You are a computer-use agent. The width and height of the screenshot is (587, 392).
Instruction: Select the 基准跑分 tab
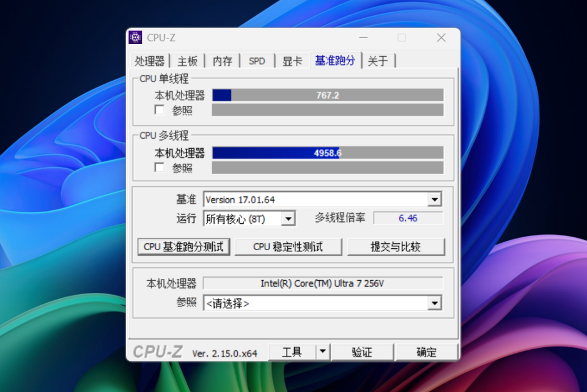pyautogui.click(x=335, y=61)
